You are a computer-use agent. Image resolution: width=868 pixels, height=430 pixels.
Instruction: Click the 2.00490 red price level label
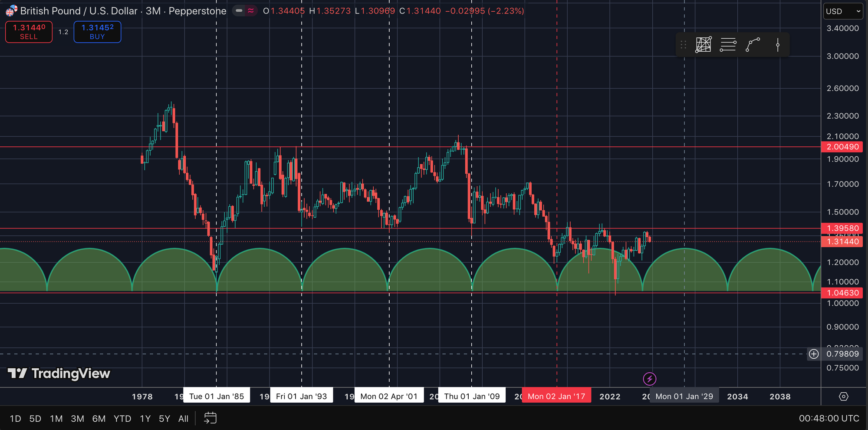tap(842, 147)
